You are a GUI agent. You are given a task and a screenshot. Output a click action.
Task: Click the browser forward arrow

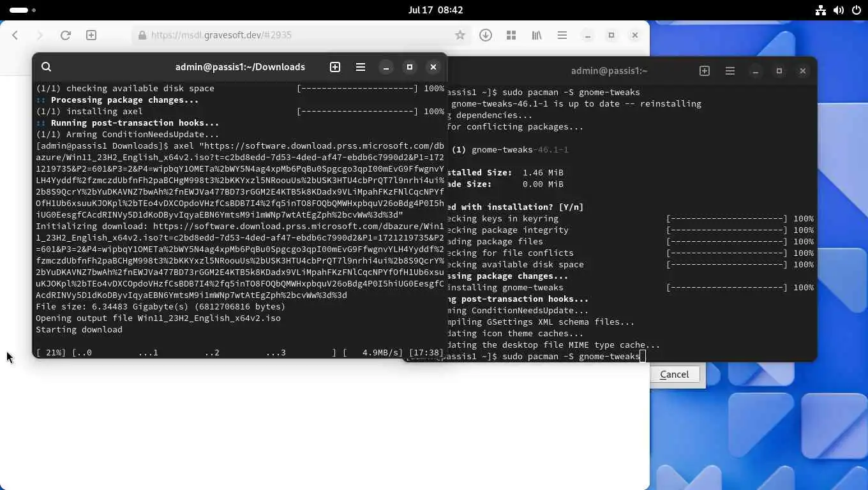pyautogui.click(x=40, y=35)
